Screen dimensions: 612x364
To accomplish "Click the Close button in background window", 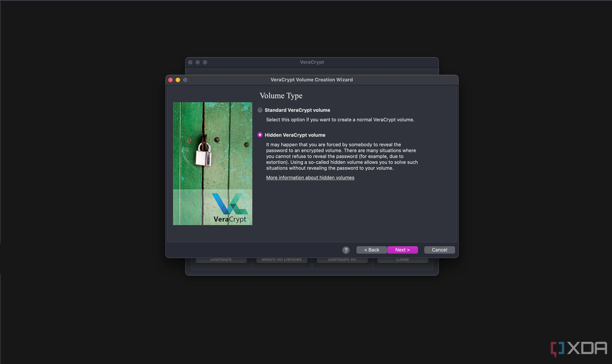I will pos(402,259).
